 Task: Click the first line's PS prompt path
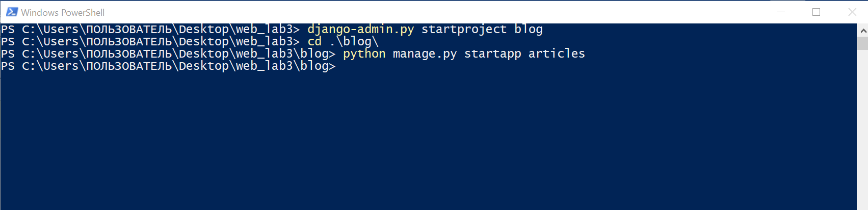click(x=150, y=30)
